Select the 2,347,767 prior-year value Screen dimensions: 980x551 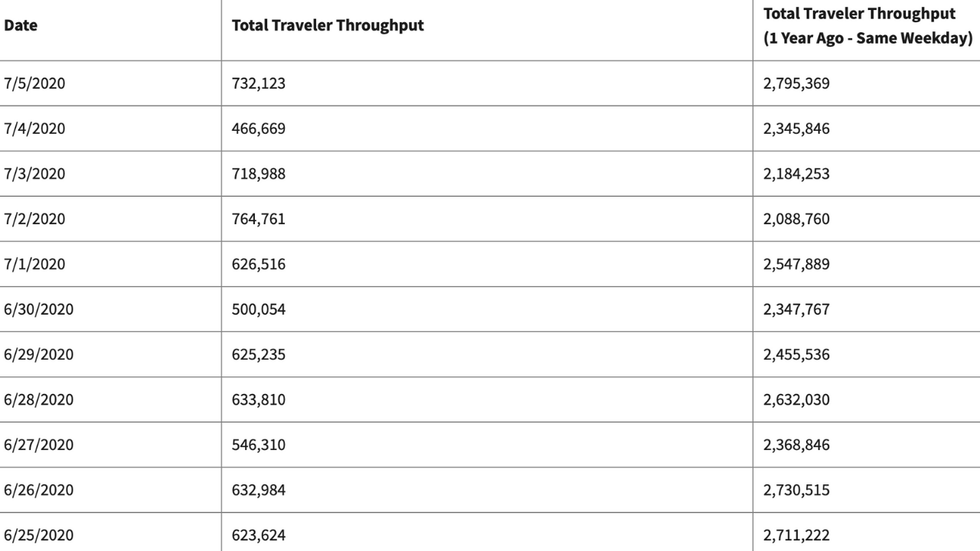pyautogui.click(x=796, y=309)
